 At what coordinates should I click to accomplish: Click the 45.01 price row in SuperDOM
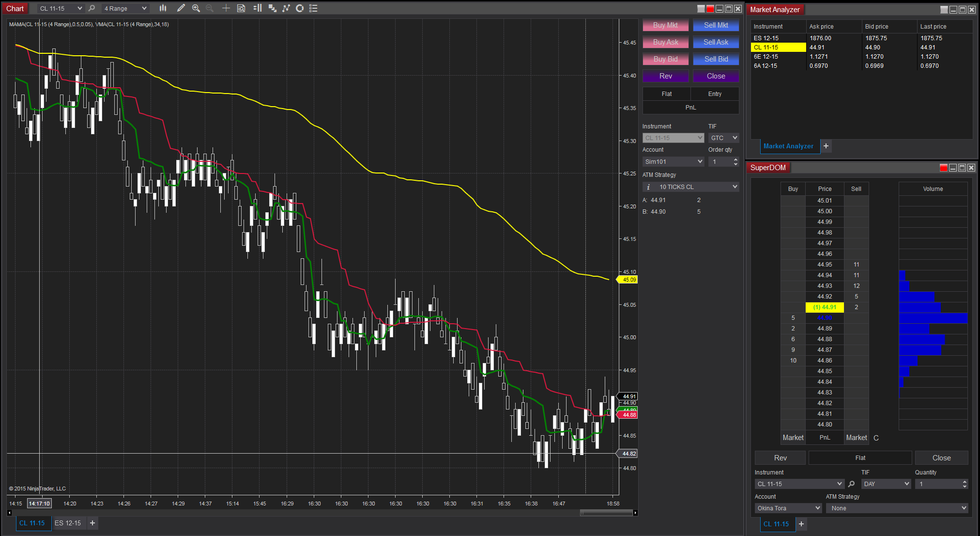click(x=825, y=201)
